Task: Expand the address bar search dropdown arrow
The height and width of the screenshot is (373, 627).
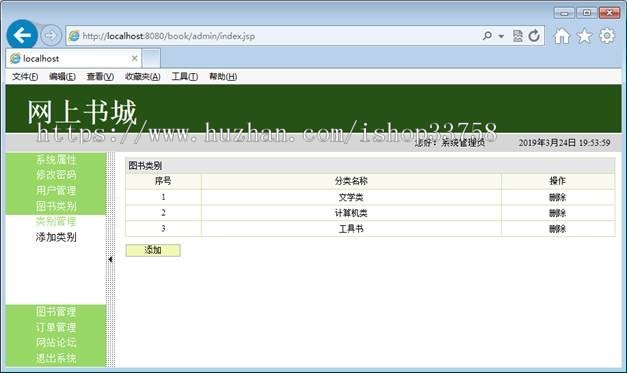Action: tap(501, 36)
